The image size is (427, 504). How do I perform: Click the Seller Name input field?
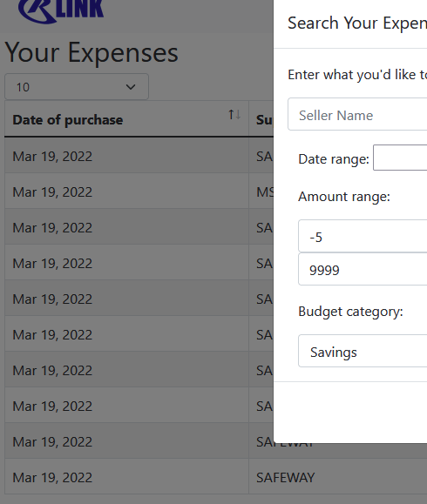tap(357, 114)
